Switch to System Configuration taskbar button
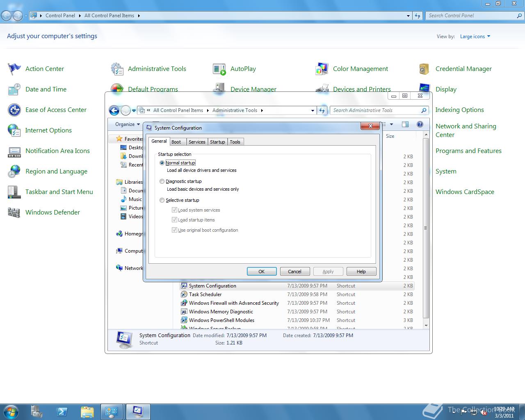Screen dimensions: 525x420 [x=138, y=411]
